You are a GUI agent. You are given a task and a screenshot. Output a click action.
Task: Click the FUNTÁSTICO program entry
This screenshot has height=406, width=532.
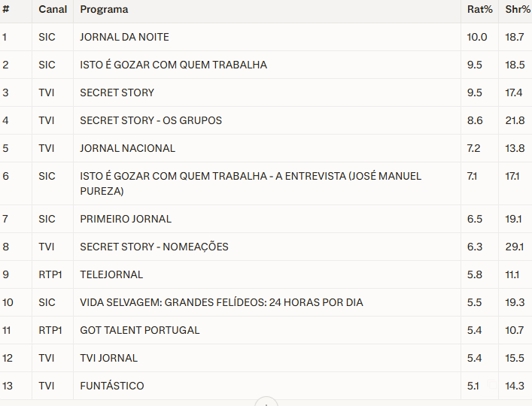pyautogui.click(x=111, y=386)
